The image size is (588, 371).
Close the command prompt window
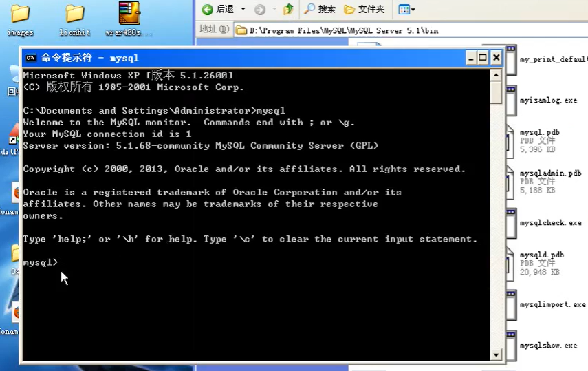(x=496, y=58)
